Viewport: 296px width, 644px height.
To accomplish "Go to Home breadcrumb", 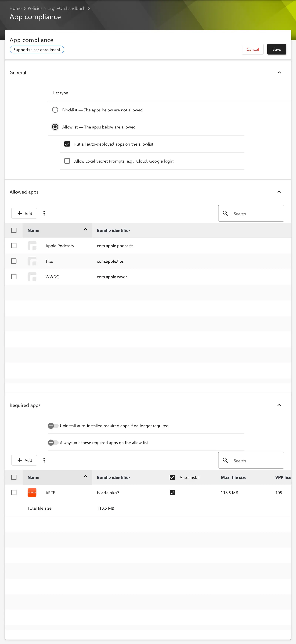I will point(16,8).
